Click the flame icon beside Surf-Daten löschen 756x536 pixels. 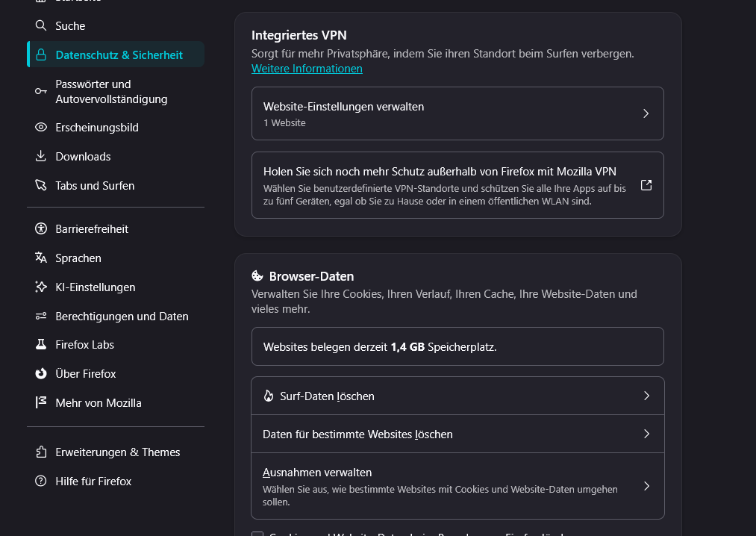pos(269,396)
